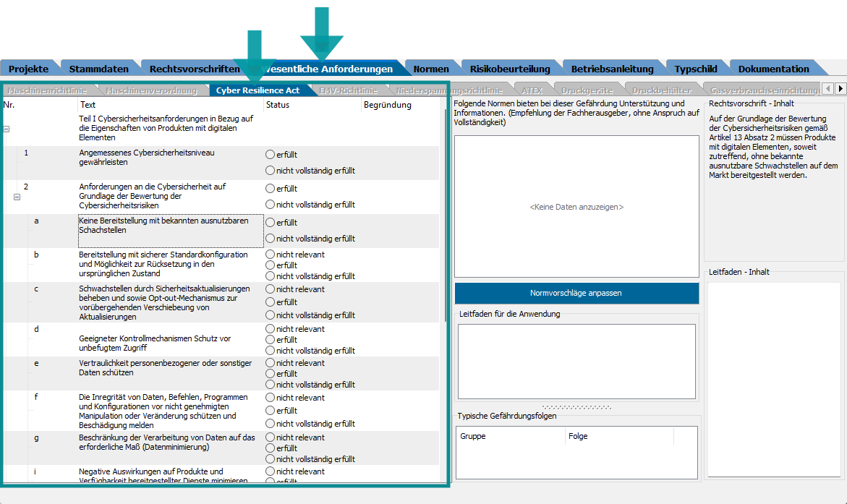The width and height of the screenshot is (847, 504).
Task: Mark requirement d as erfüllt
Action: pos(271,340)
